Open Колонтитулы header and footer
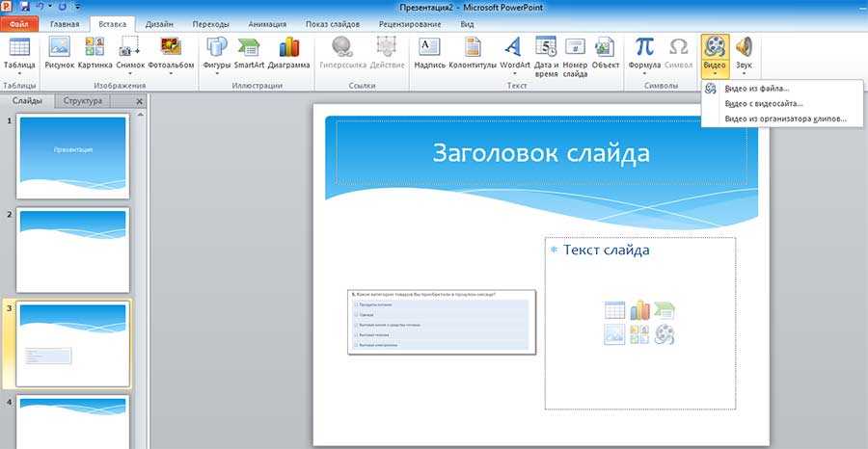This screenshot has width=868, height=449. pos(473,46)
